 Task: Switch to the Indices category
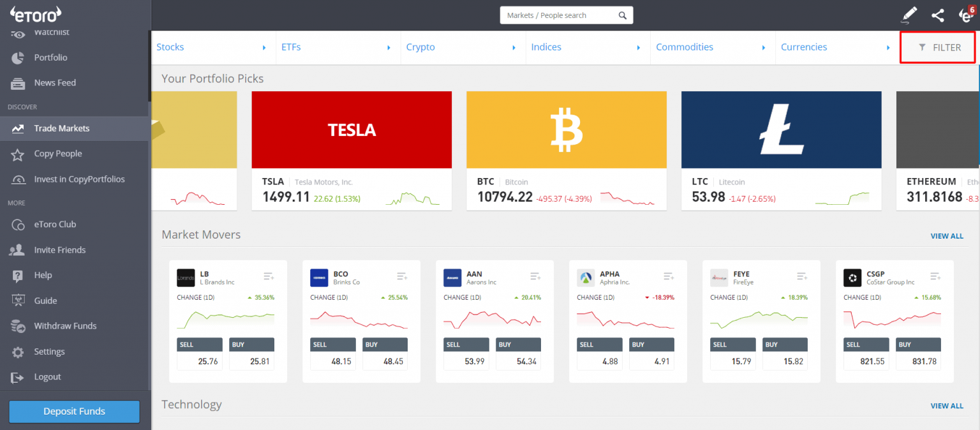point(546,47)
